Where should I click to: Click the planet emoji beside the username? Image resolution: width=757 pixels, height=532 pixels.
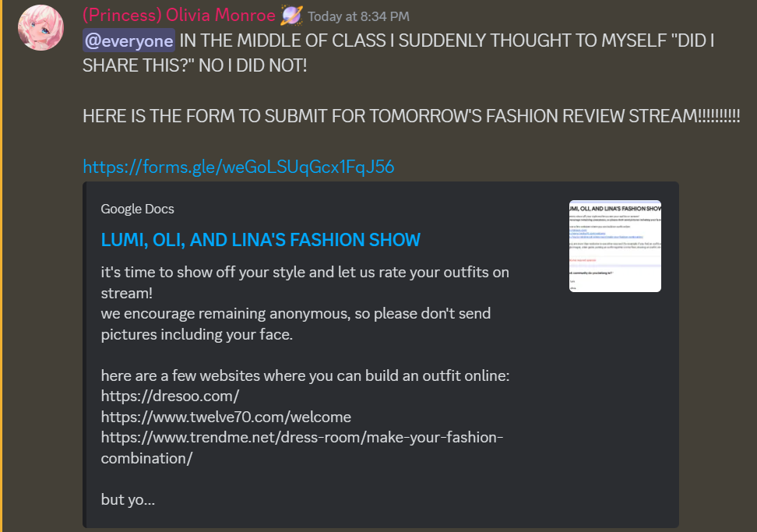[x=291, y=15]
